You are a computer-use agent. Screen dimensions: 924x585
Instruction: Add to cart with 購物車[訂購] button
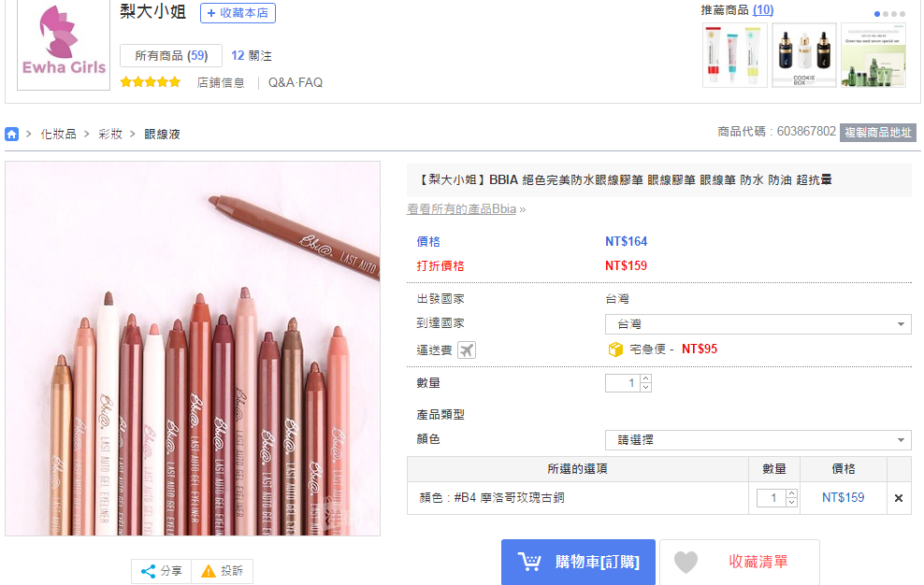click(x=578, y=562)
